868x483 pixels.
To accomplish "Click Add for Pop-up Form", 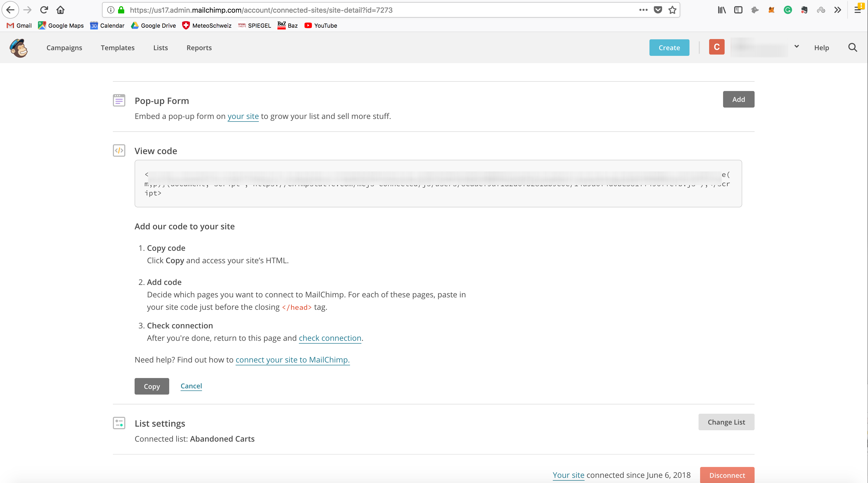I will (x=739, y=99).
